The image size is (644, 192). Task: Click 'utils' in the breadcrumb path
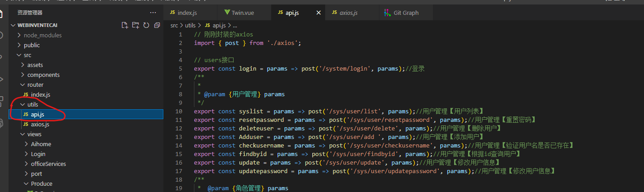point(191,26)
